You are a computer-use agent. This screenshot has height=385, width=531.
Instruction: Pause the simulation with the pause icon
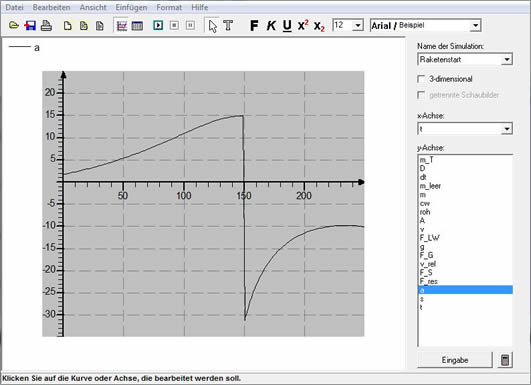coord(190,25)
